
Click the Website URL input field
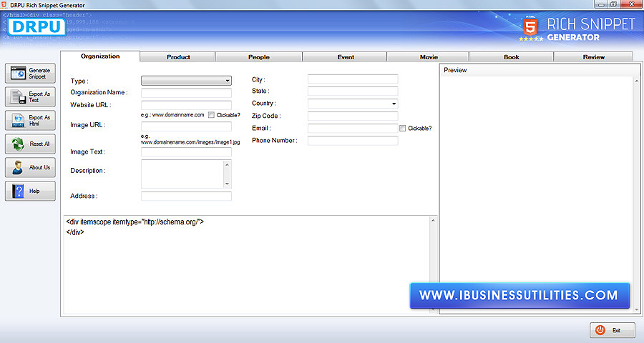[x=186, y=105]
